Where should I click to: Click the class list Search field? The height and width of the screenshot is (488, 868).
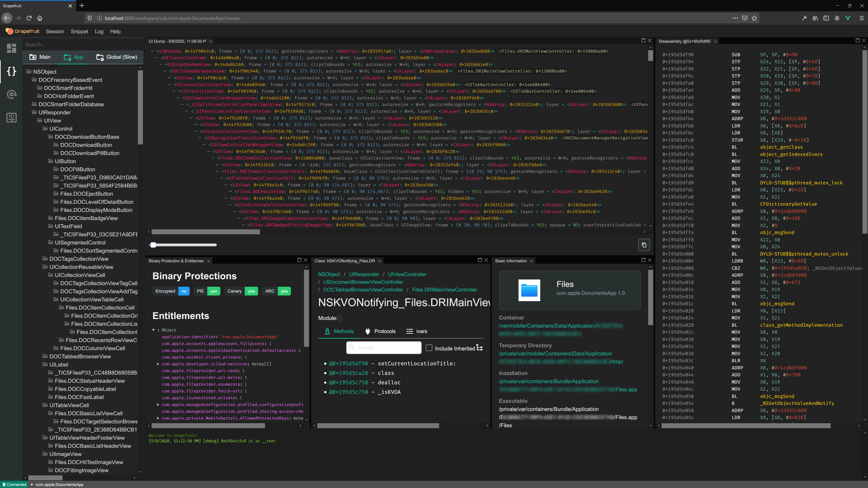coord(81,45)
